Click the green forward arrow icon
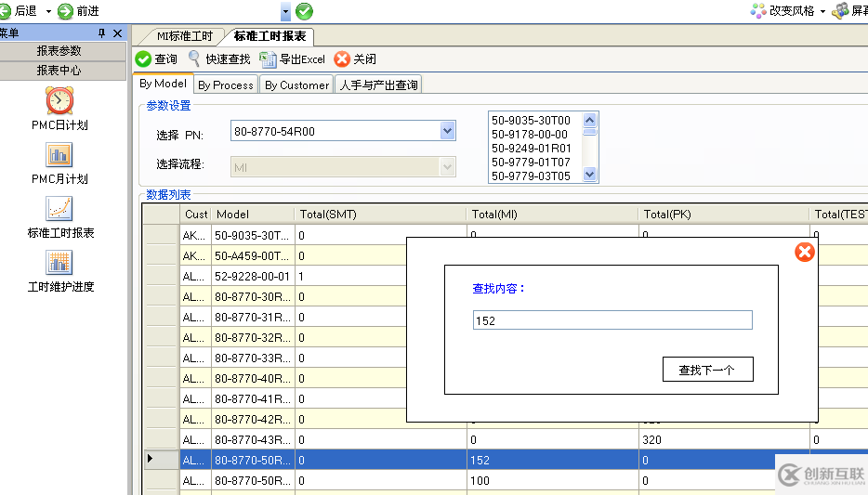 click(65, 11)
